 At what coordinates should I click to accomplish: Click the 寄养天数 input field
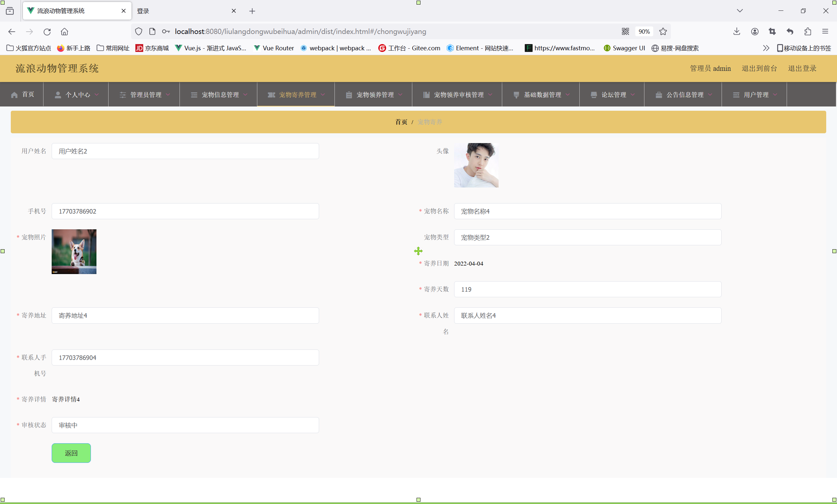tap(587, 289)
